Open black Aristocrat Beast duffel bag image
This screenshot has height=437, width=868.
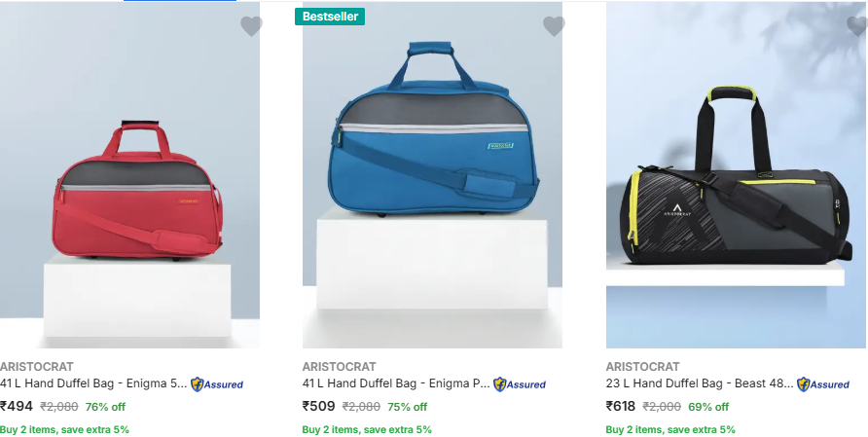(736, 175)
